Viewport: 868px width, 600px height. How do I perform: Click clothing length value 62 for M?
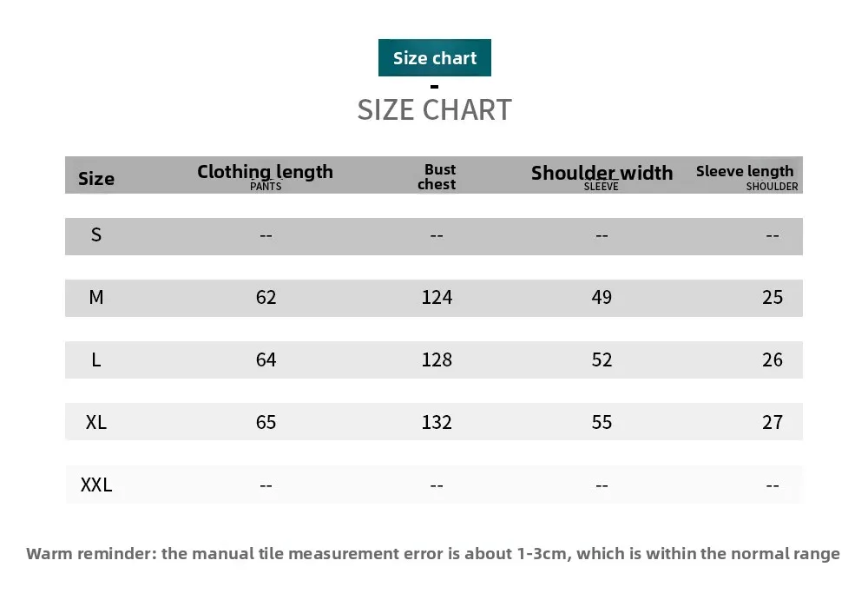(x=266, y=297)
